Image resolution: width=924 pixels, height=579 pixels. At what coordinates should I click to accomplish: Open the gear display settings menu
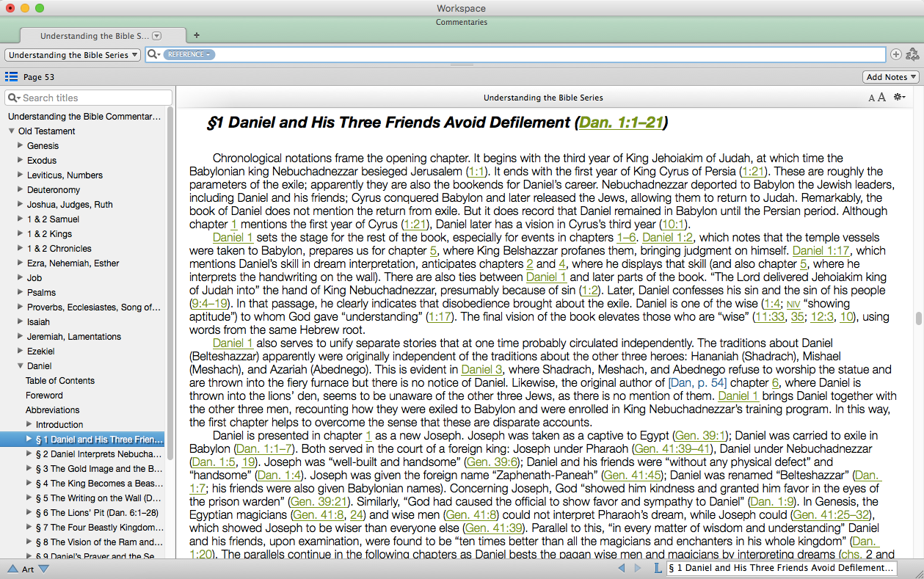(899, 98)
